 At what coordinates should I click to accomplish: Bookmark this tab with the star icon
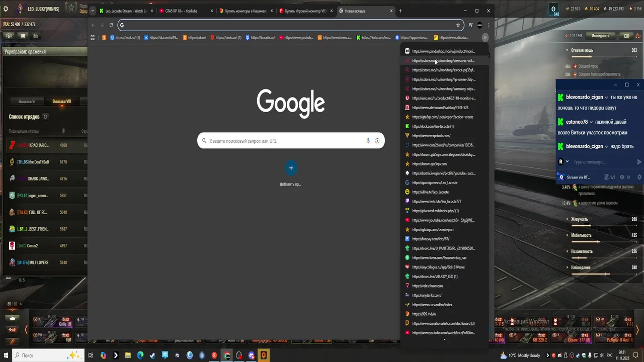pos(458,25)
